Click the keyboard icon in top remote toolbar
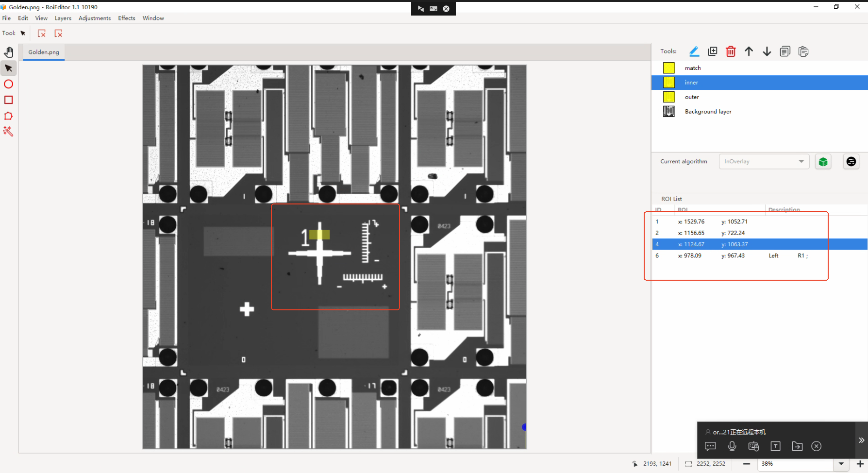Image resolution: width=868 pixels, height=473 pixels. tap(434, 9)
